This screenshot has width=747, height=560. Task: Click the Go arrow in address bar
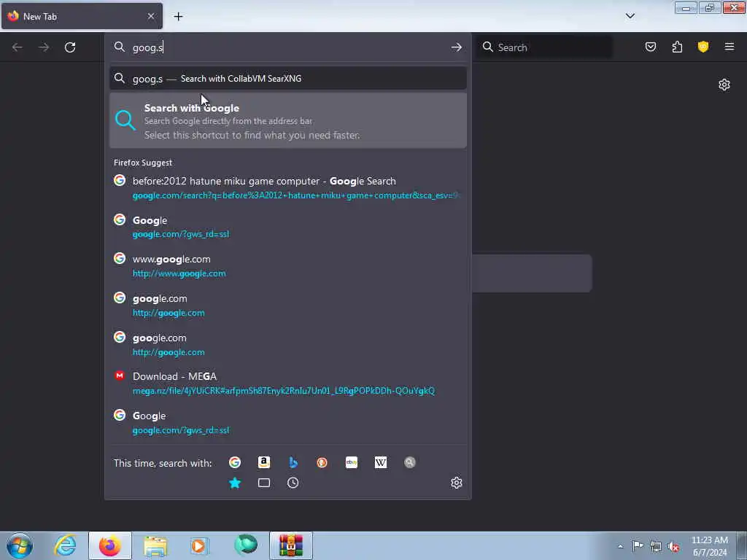point(457,47)
